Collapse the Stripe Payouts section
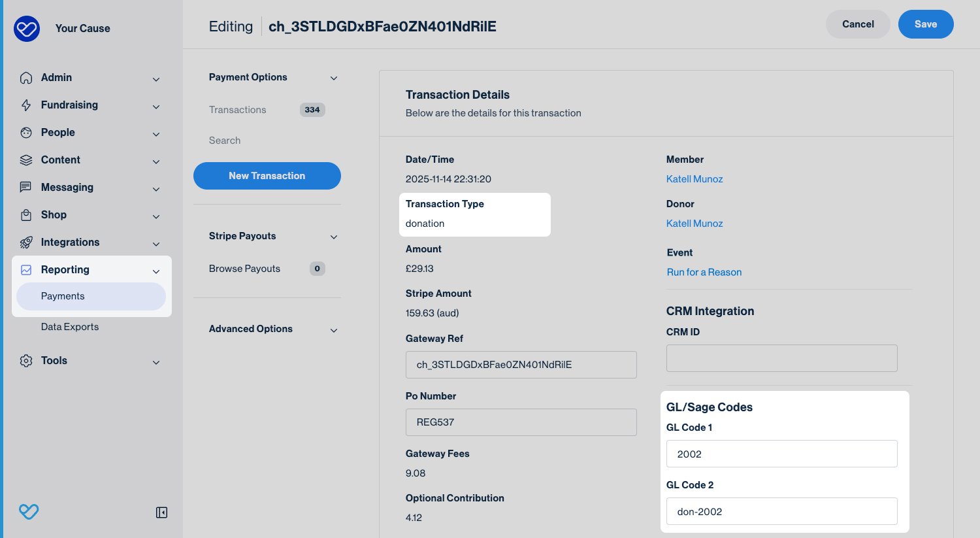 334,237
